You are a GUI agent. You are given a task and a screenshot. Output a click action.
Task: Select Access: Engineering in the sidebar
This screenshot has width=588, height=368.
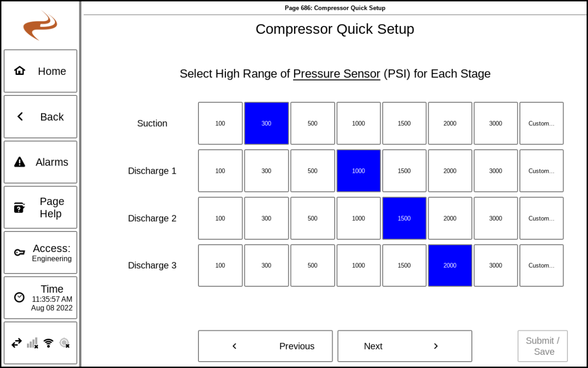point(40,252)
